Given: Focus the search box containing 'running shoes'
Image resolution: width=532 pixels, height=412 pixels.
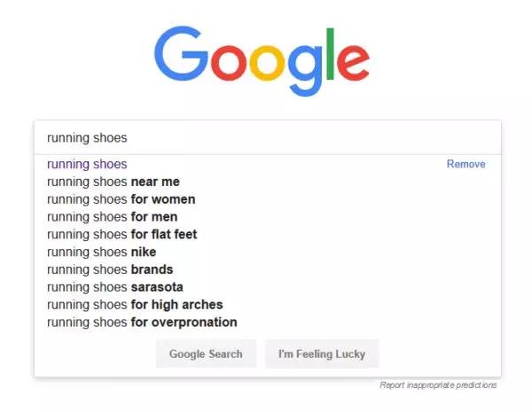Looking at the screenshot, I should coord(266,137).
